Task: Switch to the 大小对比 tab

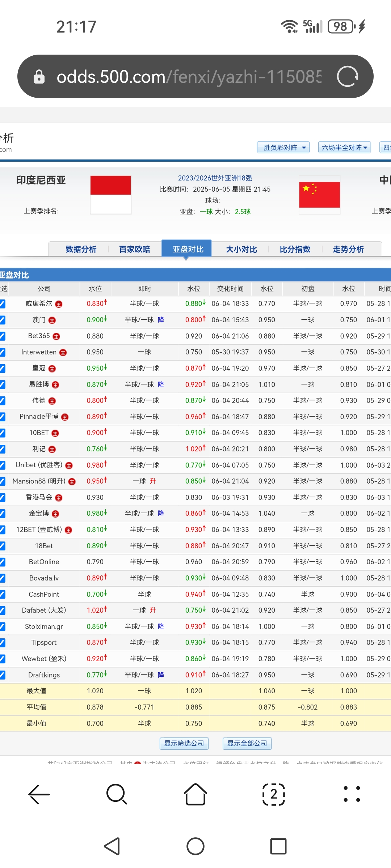Action: coord(241,249)
